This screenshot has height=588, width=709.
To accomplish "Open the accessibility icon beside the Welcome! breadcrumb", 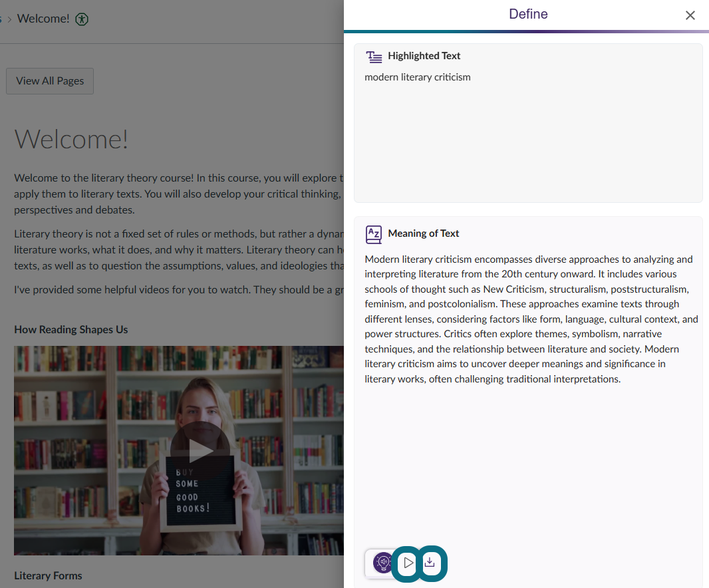I will click(82, 19).
